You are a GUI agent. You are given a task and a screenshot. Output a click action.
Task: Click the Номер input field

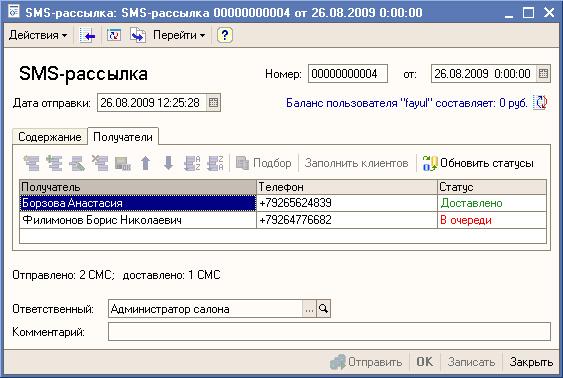(x=348, y=74)
